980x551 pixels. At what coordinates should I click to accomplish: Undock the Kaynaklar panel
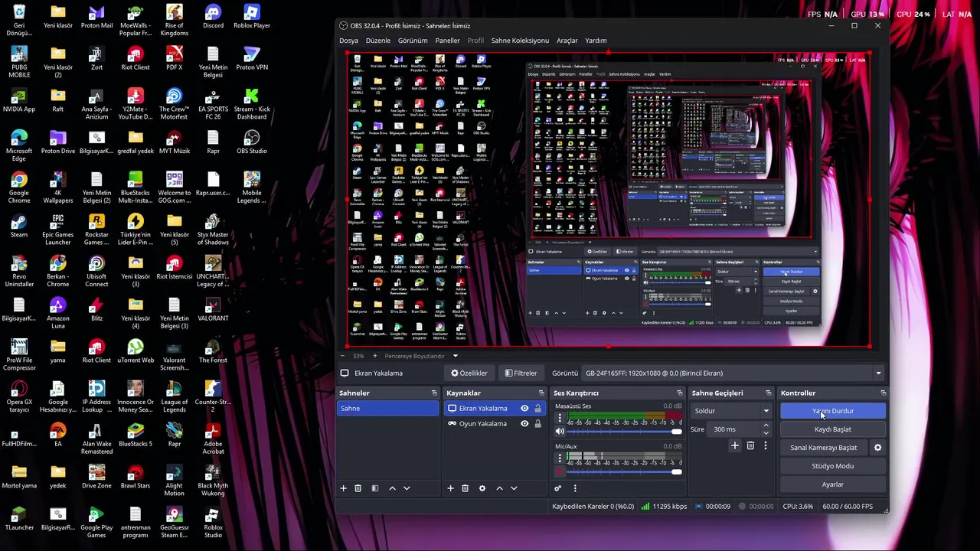tap(541, 393)
